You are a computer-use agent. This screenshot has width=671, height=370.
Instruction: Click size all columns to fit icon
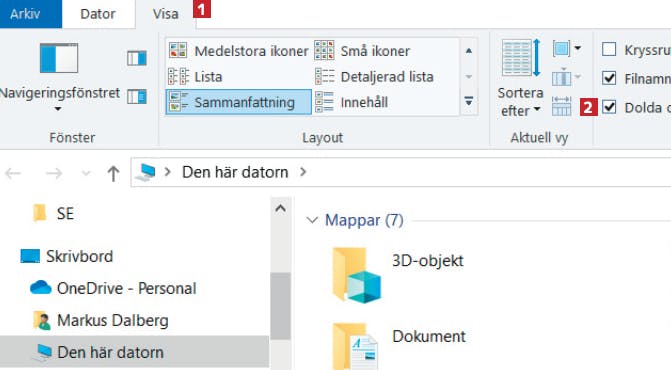pyautogui.click(x=561, y=107)
